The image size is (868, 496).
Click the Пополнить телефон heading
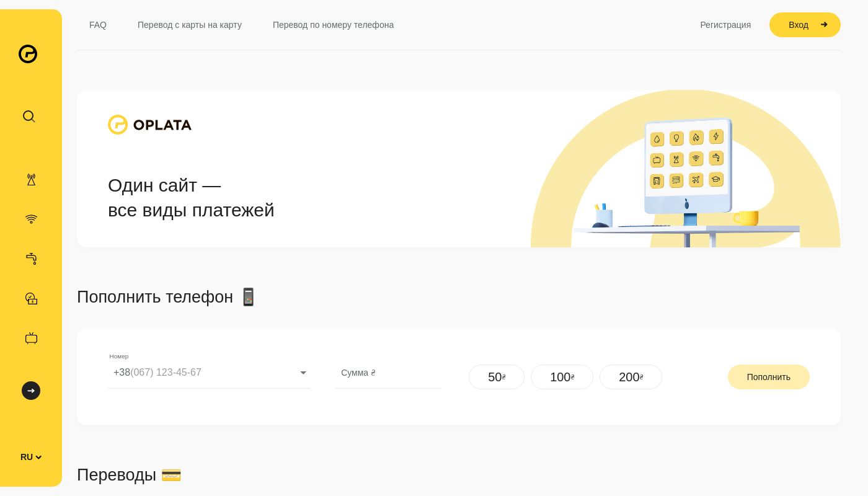pos(166,297)
